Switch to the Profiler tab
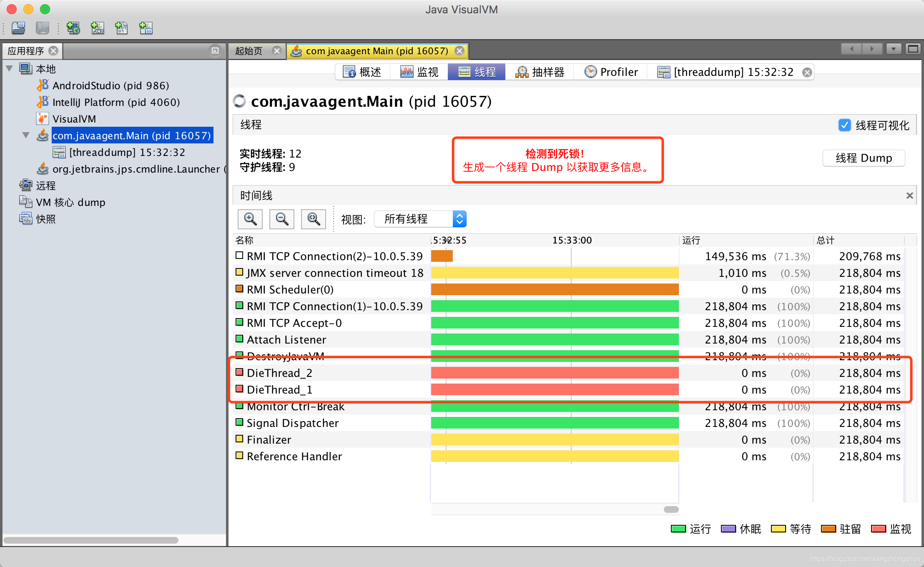 tap(611, 72)
